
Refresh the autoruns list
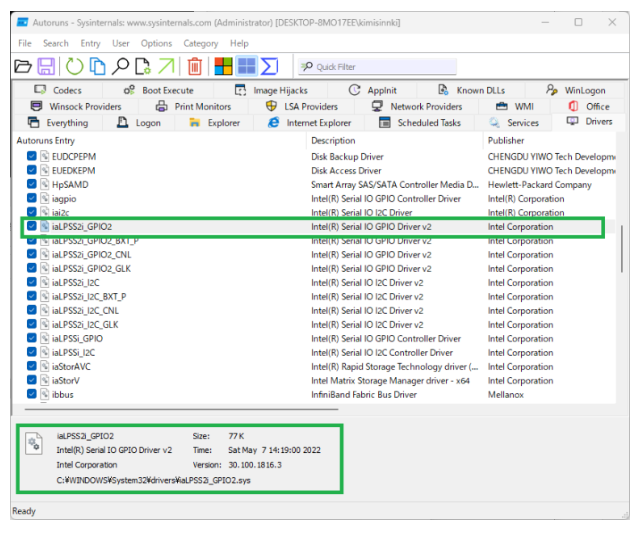[74, 66]
